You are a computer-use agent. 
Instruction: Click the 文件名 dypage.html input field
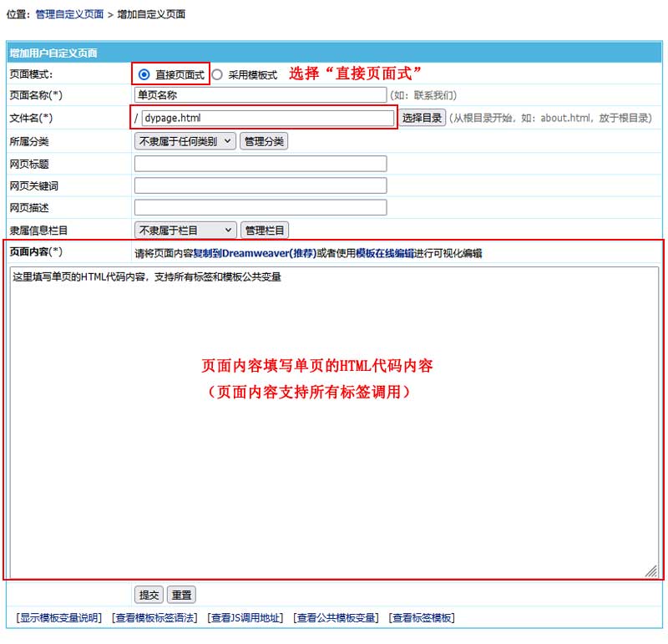click(x=267, y=118)
